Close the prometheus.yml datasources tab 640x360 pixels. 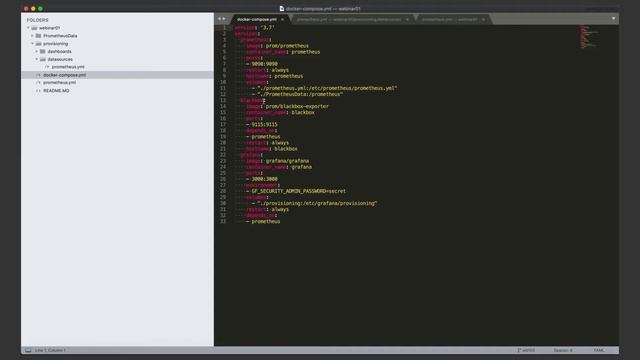point(407,19)
